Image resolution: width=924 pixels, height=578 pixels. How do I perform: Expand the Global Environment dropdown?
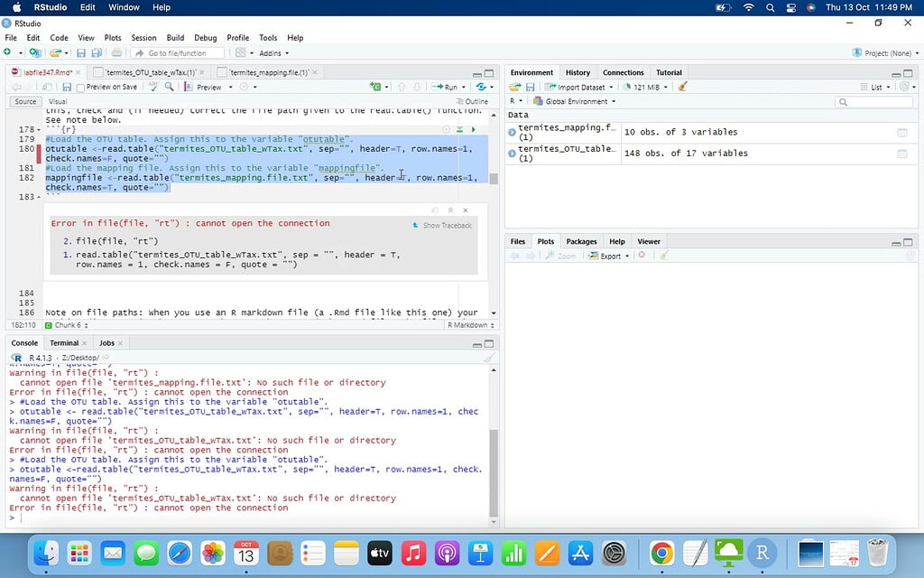(x=577, y=102)
